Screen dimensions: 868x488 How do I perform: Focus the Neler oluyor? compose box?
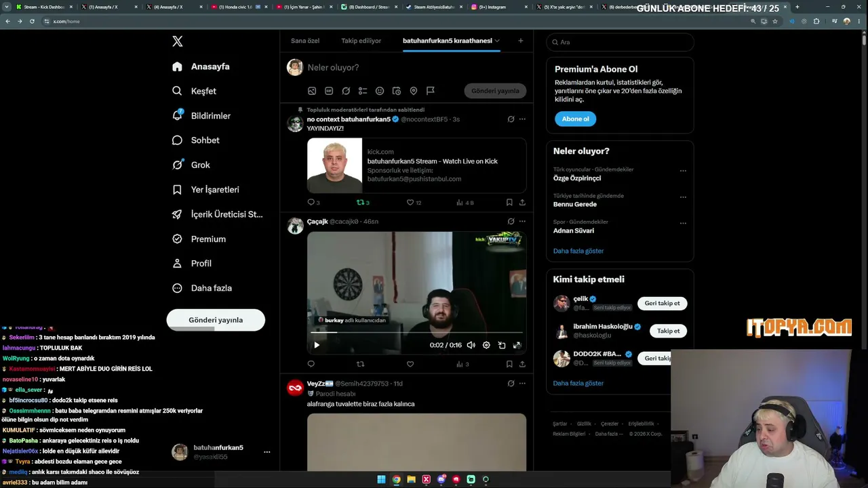[416, 67]
